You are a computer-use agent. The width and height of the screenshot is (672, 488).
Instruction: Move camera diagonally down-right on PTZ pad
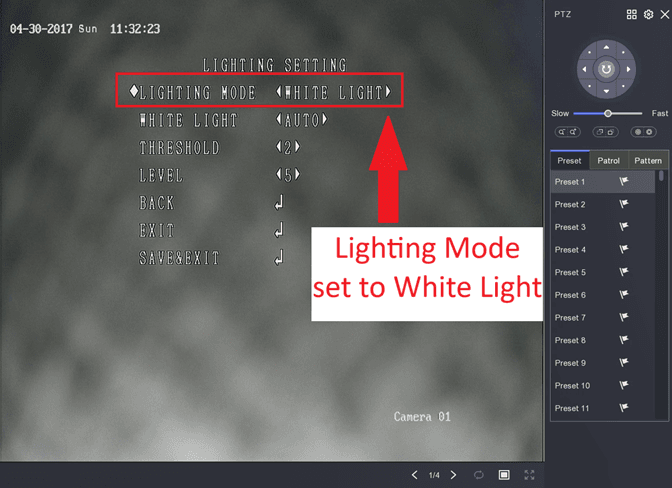(623, 86)
